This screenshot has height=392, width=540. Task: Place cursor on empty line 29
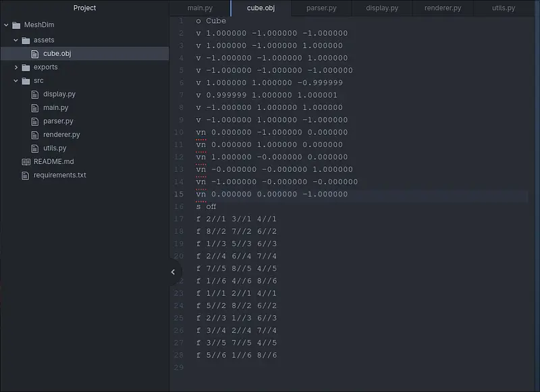[270, 368]
